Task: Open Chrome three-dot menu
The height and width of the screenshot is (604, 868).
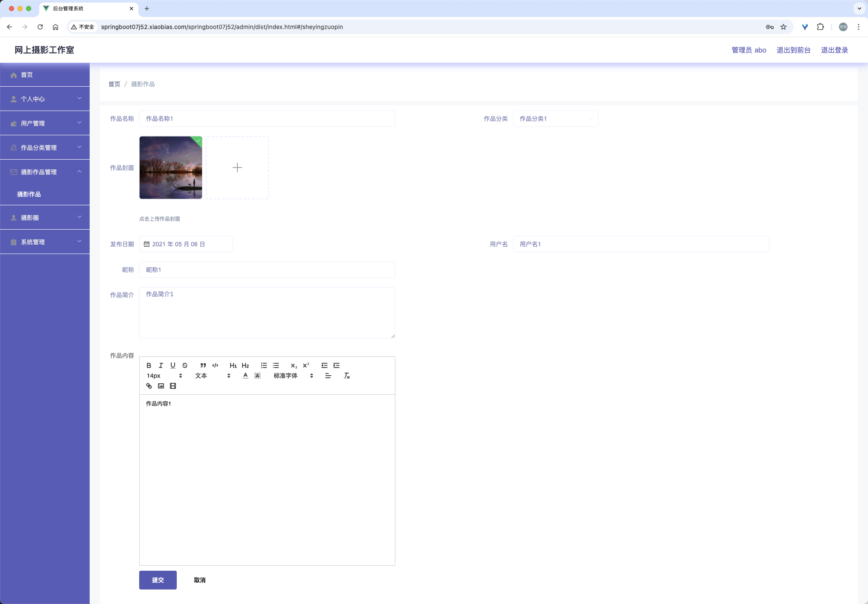Action: [x=859, y=27]
